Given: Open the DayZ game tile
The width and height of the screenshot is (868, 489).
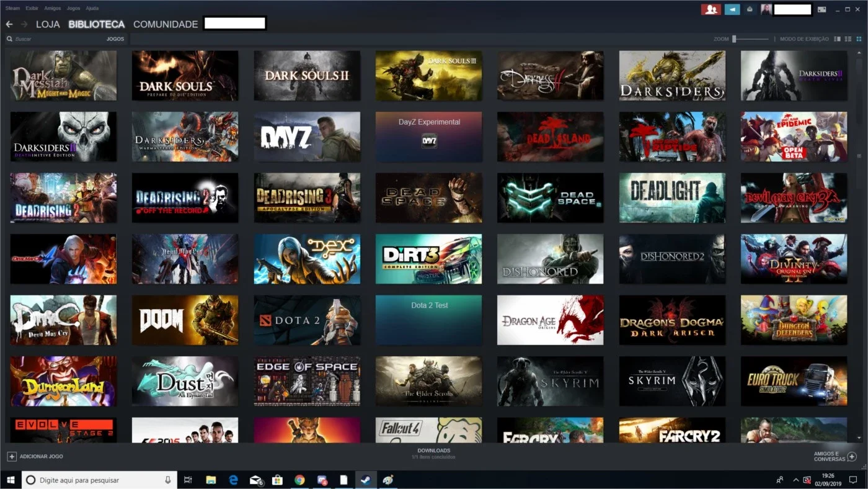Looking at the screenshot, I should [307, 137].
